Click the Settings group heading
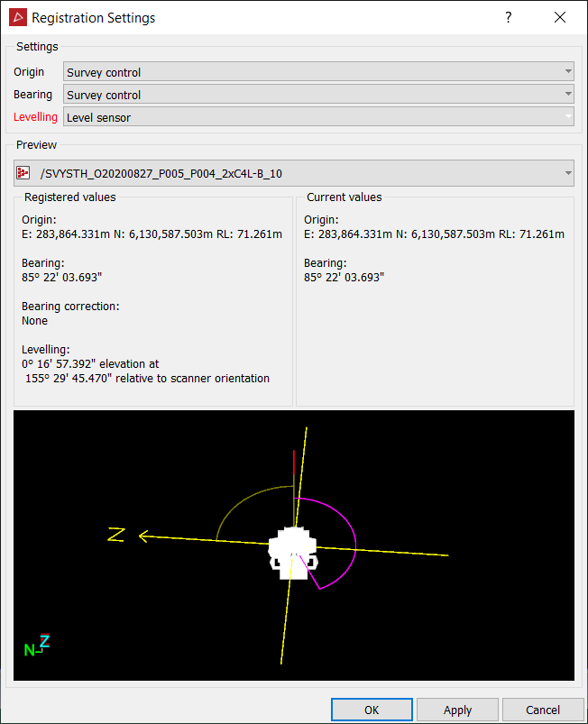 [x=37, y=47]
